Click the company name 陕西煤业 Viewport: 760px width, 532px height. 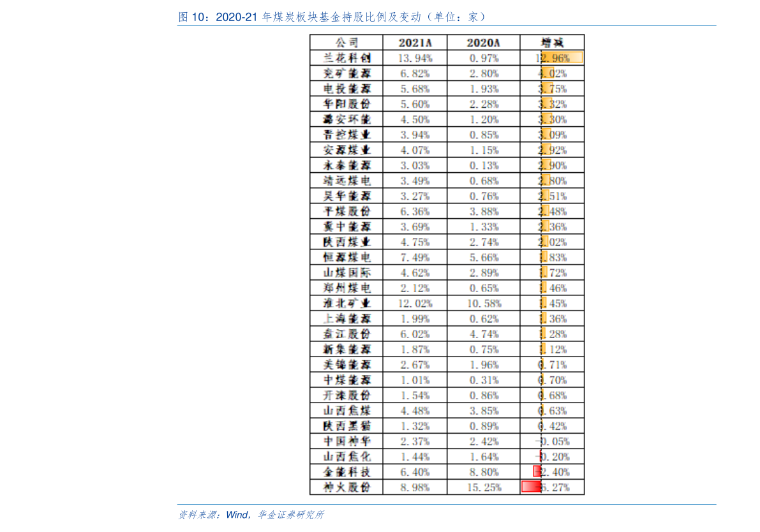(x=346, y=242)
